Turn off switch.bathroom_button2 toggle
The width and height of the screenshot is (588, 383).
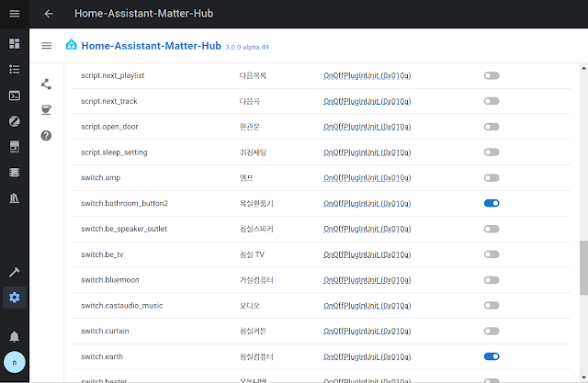point(492,203)
